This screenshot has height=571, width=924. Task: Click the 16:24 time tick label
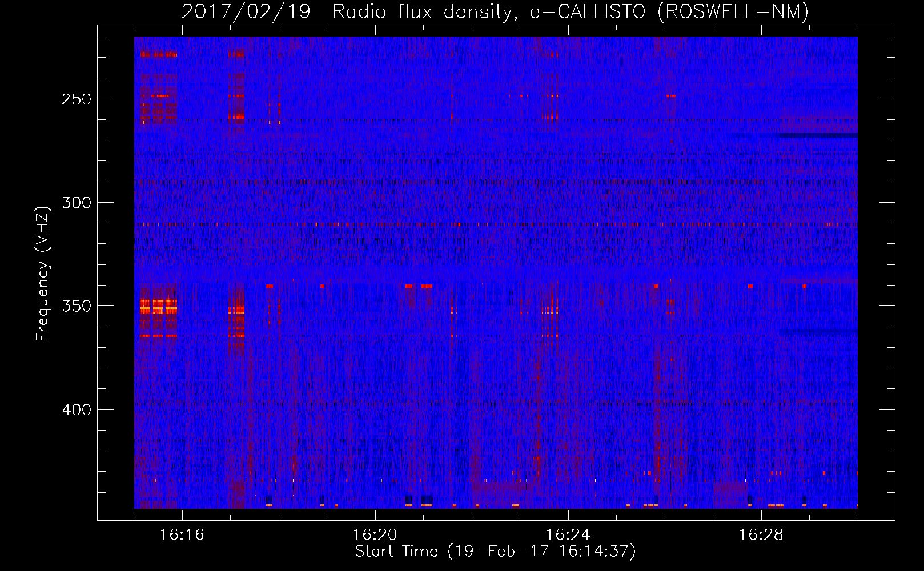tap(568, 535)
